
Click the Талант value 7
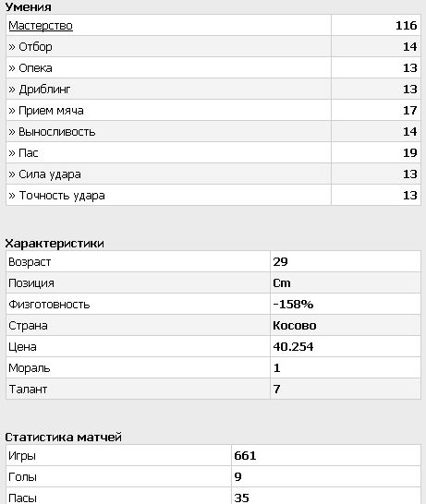(x=276, y=389)
